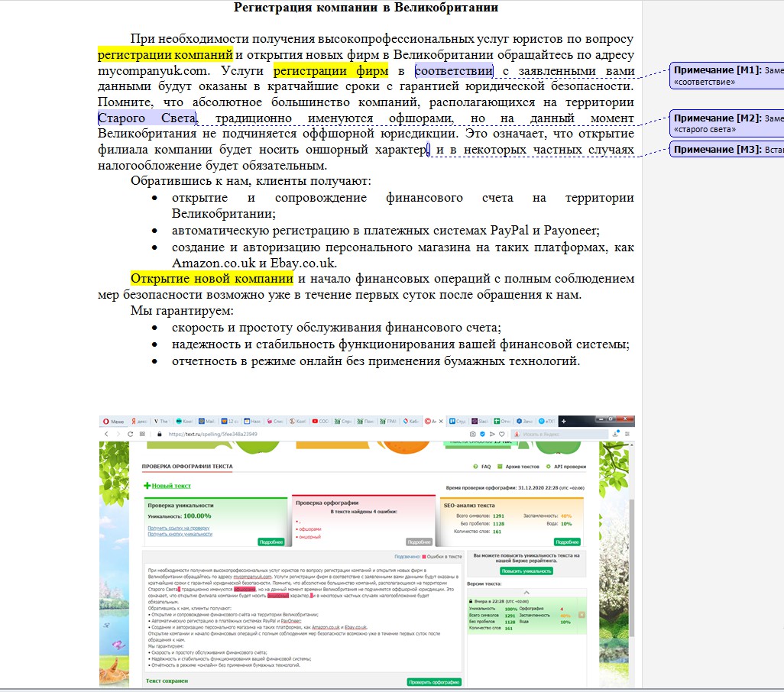Click the gray «Подробнее» in Проверка орфографии panel

pos(419,542)
